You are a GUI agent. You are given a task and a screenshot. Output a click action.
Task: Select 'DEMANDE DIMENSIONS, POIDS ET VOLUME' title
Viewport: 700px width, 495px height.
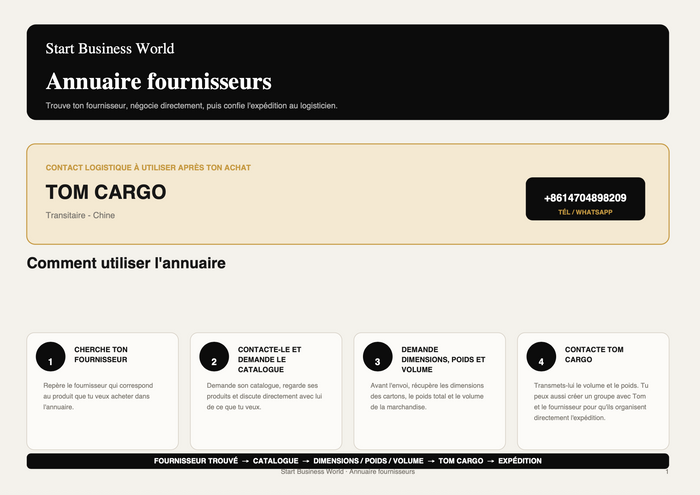click(x=443, y=359)
